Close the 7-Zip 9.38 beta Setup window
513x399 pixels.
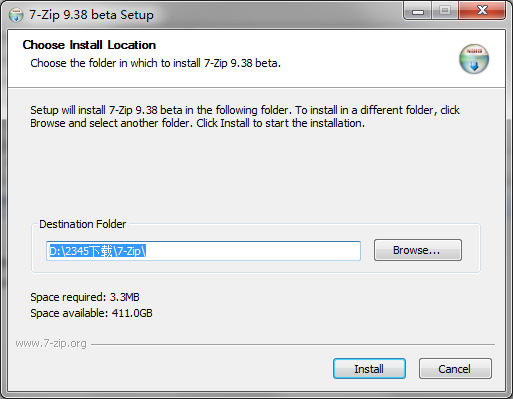point(482,11)
